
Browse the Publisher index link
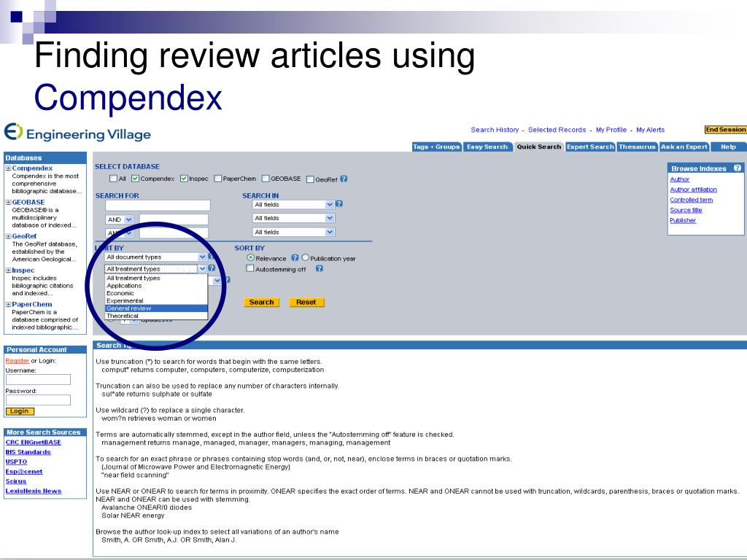pyautogui.click(x=683, y=220)
